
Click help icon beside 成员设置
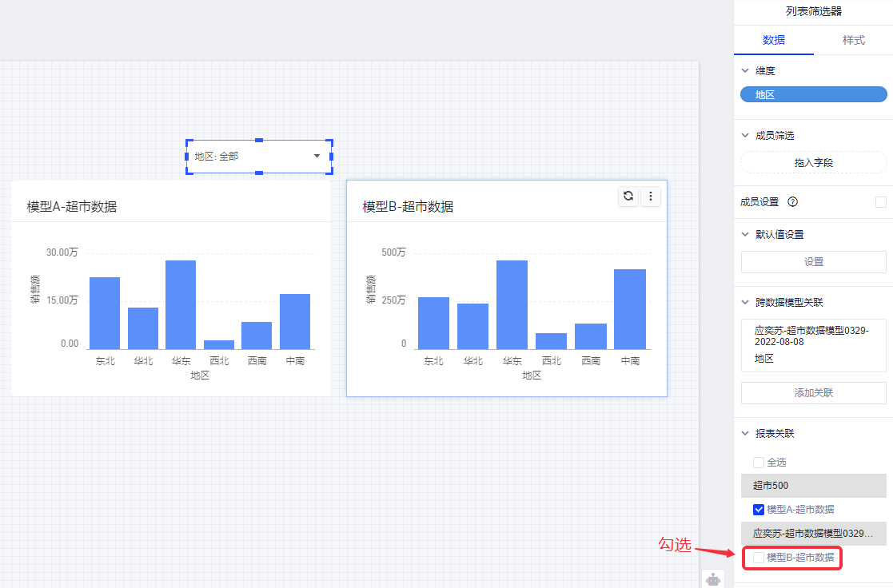792,202
